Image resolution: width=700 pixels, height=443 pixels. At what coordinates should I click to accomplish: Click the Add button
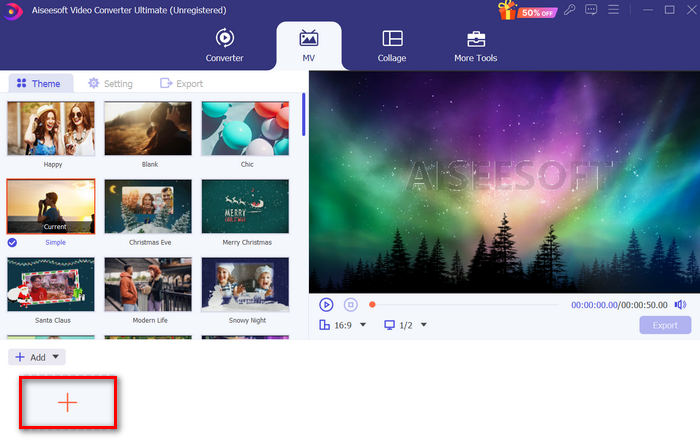37,357
